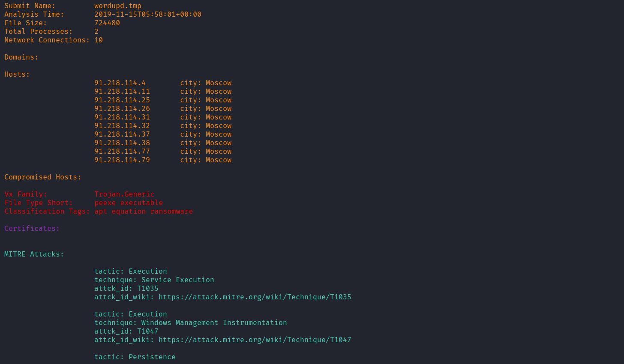624x364 pixels.
Task: Select host IP 91.218.114.32
Action: point(122,126)
